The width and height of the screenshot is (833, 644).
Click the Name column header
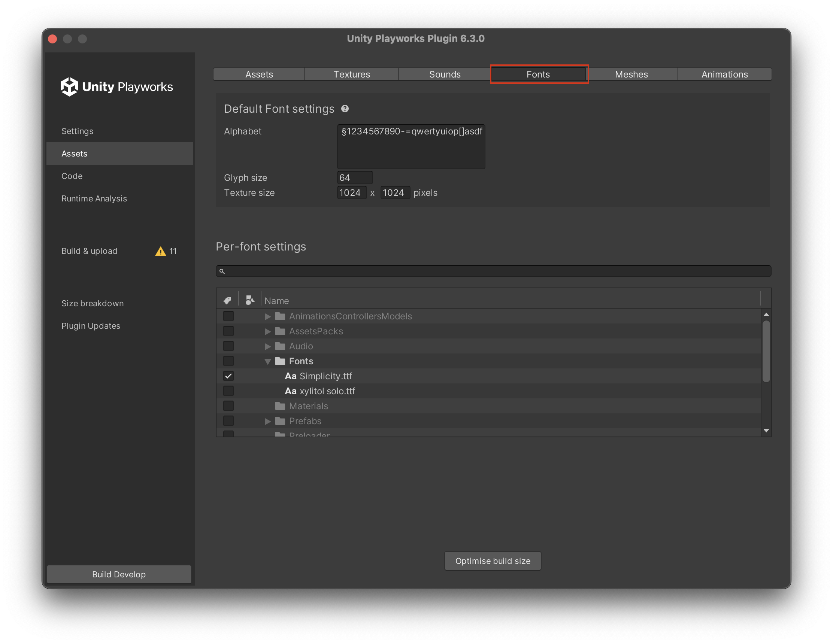pos(511,300)
